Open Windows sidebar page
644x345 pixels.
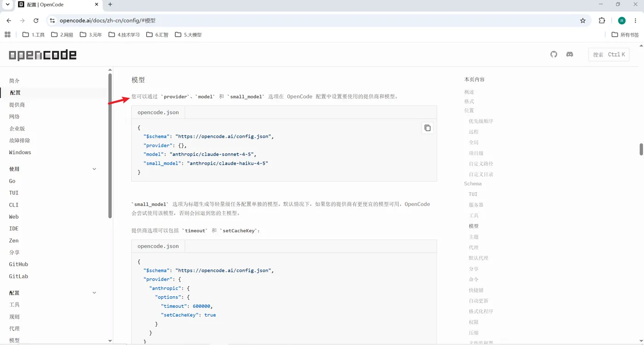(20, 152)
